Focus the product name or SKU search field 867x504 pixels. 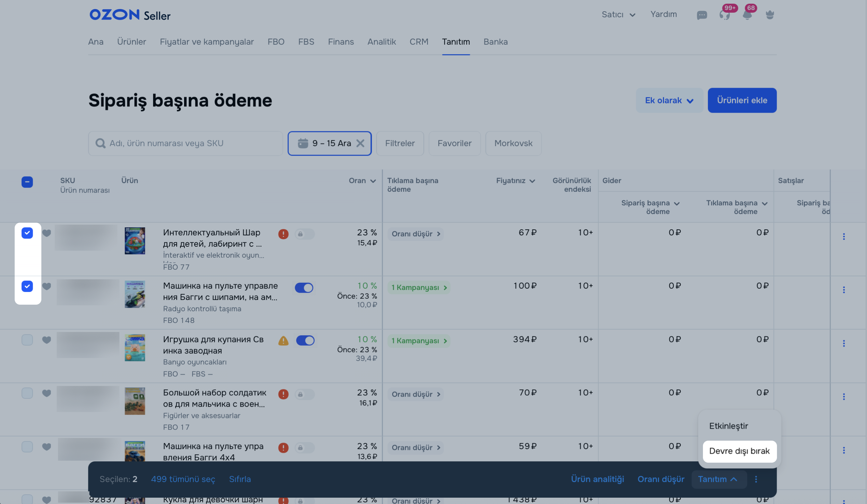(186, 143)
